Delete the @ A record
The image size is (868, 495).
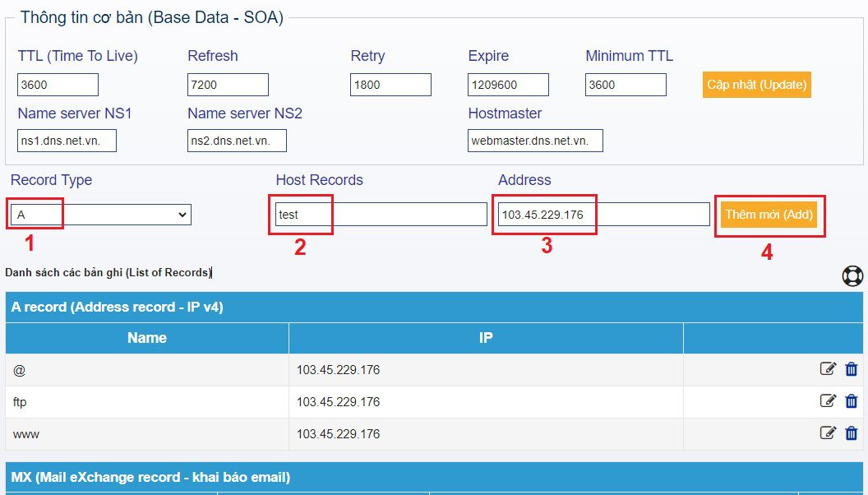tap(852, 368)
